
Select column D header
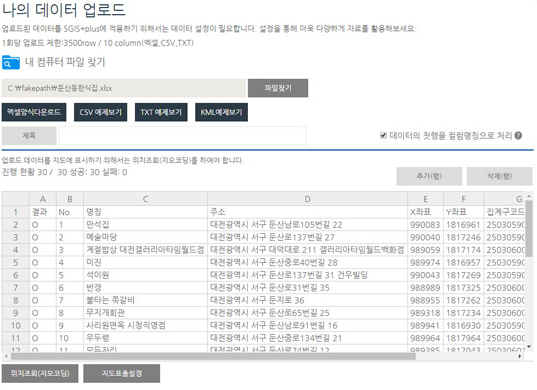pyautogui.click(x=307, y=199)
